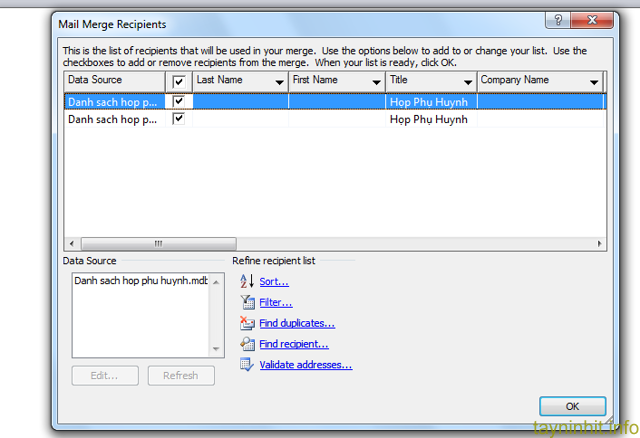
Task: Expand the Title column filter dropdown
Action: [468, 82]
